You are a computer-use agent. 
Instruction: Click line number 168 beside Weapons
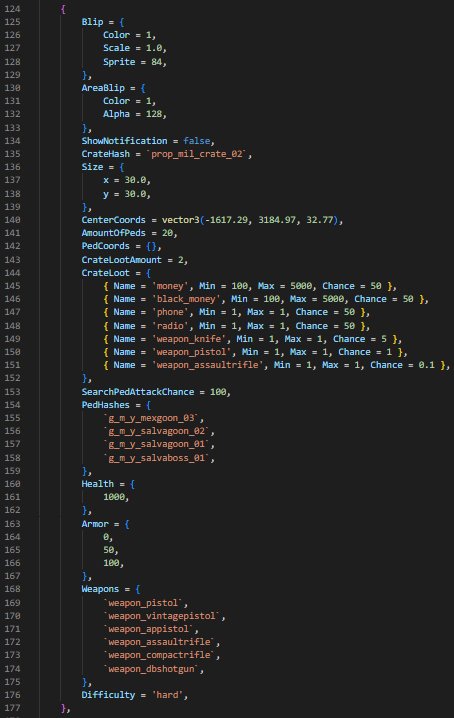[12, 589]
